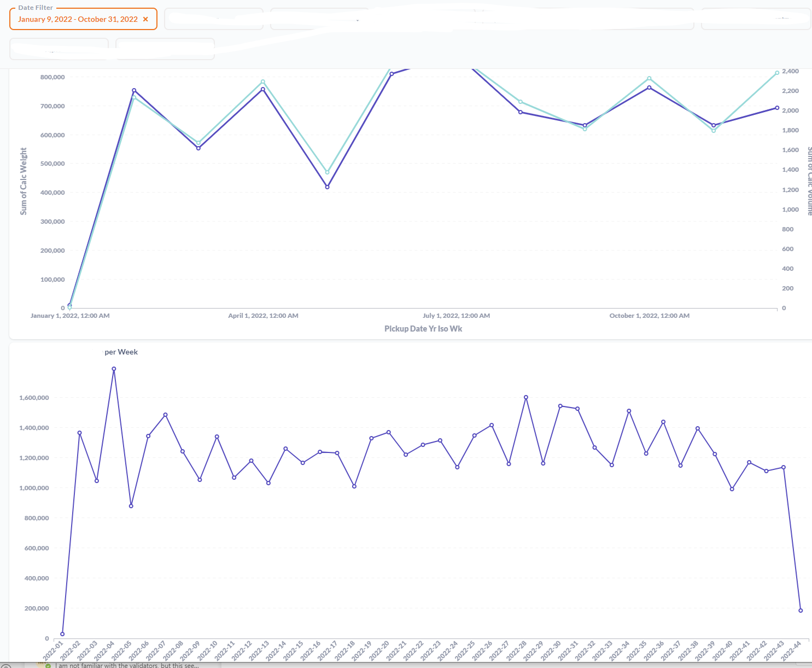812x668 pixels.
Task: Open the second-row filter box on the left
Action: click(58, 48)
